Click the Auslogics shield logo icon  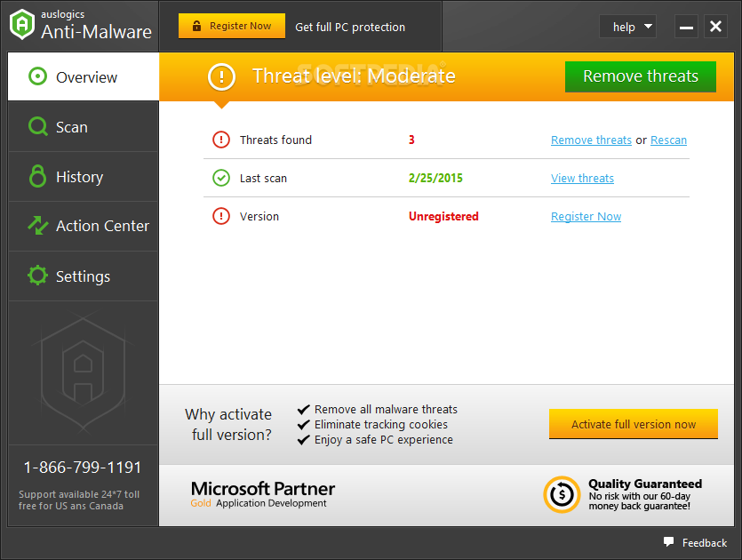coord(22,24)
